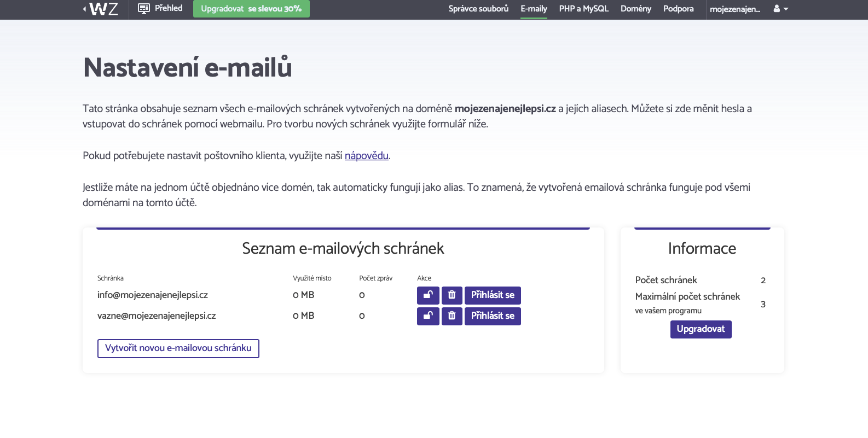Click Upgradovat in the Informace panel
Image resolution: width=868 pixels, height=438 pixels.
(701, 329)
